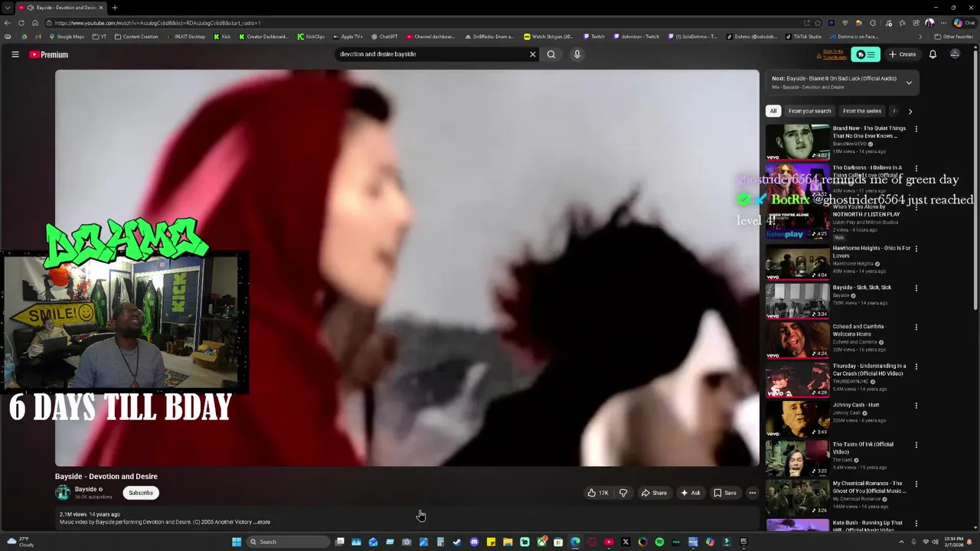Open Johnny Cash - Hurt thumbnail
Viewport: 980px width, 551px height.
[798, 418]
